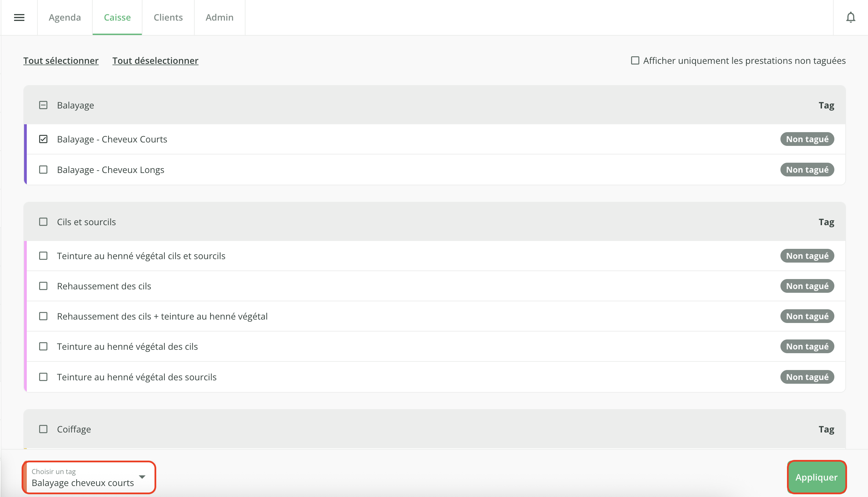
Task: Click the Cils et sourcils header text
Action: (x=87, y=222)
